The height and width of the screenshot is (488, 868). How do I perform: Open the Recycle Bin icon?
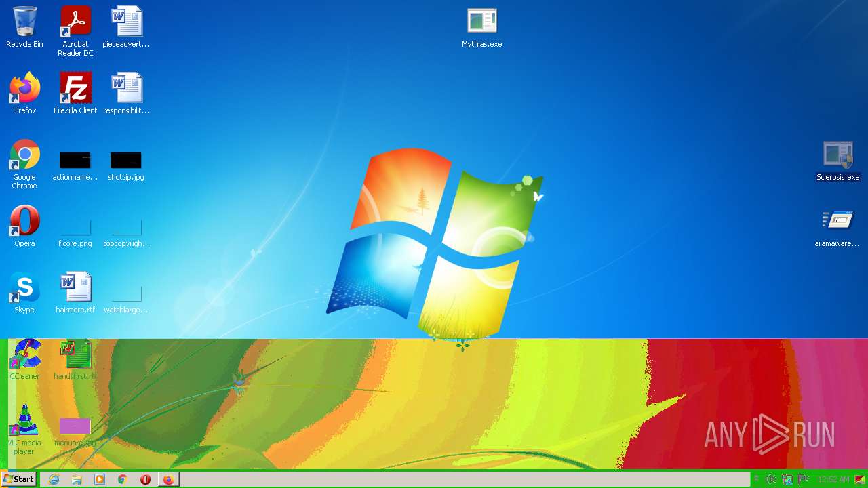(24, 28)
